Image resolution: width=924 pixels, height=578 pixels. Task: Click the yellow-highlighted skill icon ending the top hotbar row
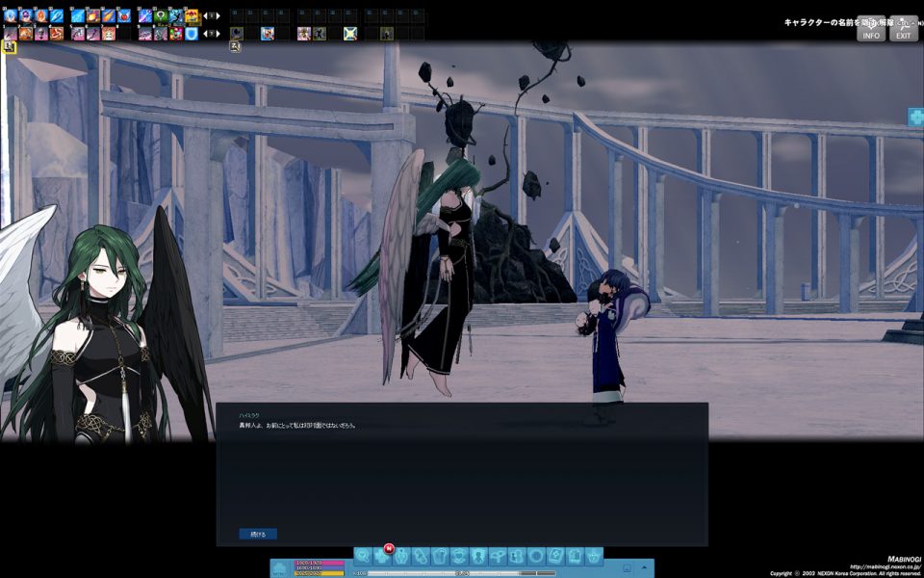pos(192,16)
